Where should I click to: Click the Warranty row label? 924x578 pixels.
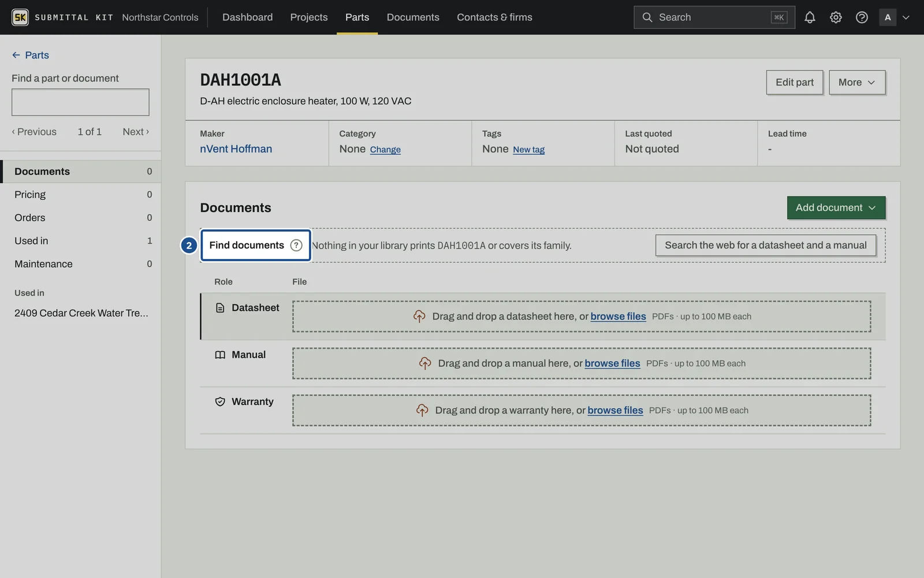tap(252, 402)
